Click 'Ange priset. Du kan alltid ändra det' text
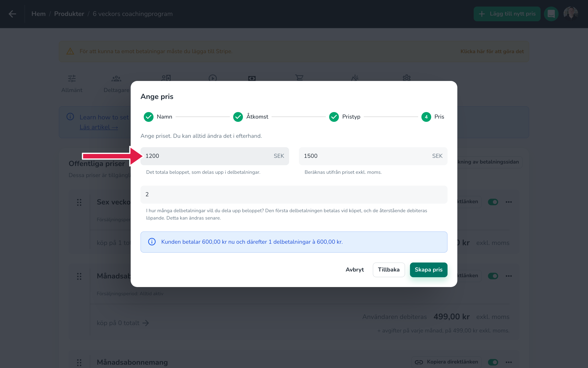This screenshot has height=368, width=588. [201, 136]
